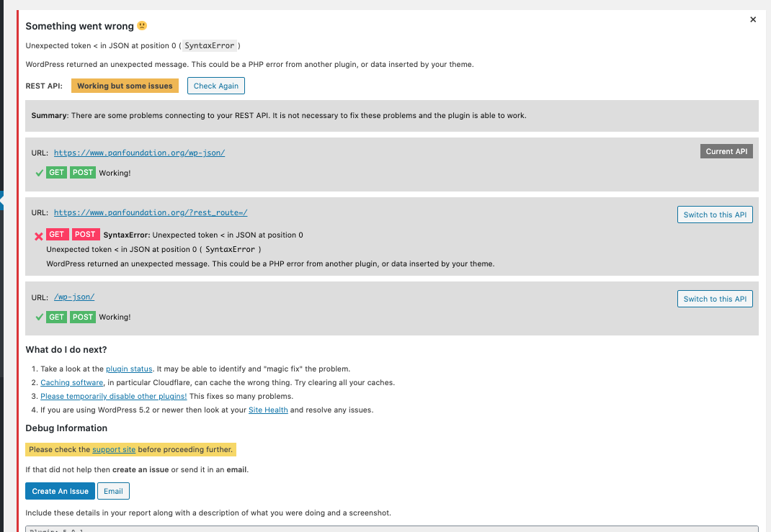
Task: Click the Create An Issue button
Action: pos(60,491)
